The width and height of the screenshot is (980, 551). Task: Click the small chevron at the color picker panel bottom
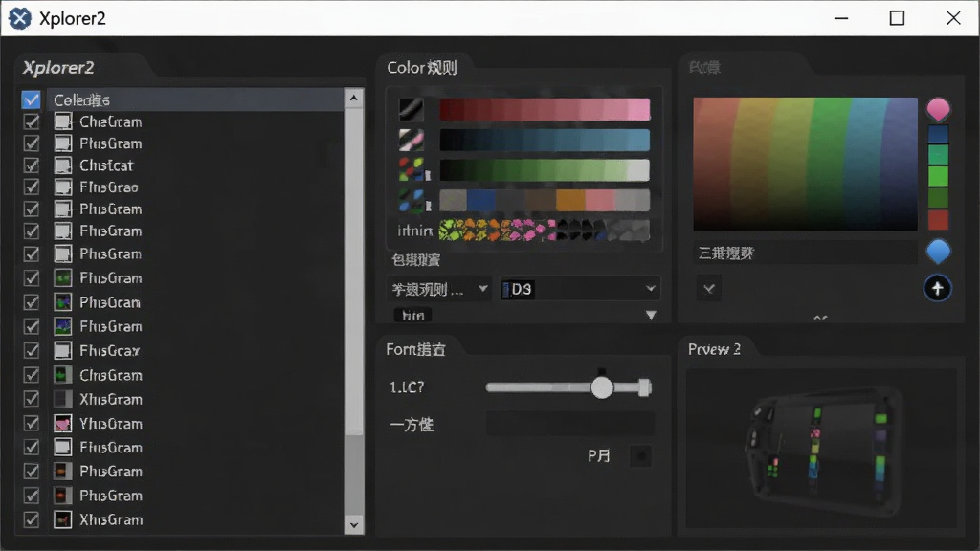click(820, 318)
